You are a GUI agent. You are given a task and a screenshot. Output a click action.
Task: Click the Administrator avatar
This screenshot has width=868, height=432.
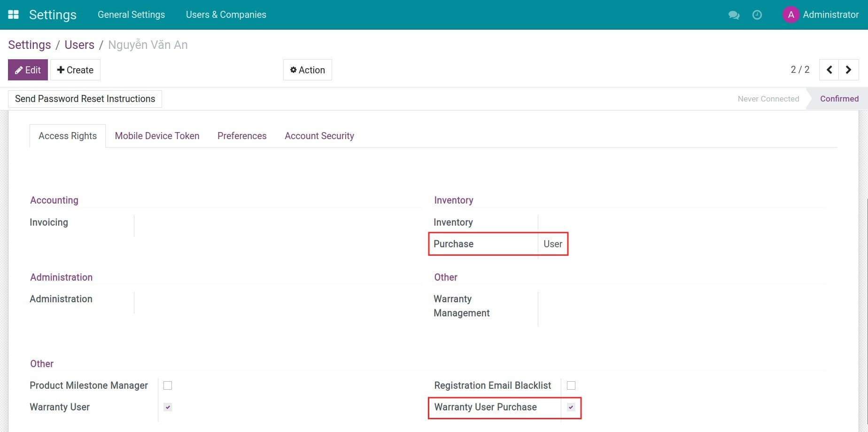coord(791,15)
